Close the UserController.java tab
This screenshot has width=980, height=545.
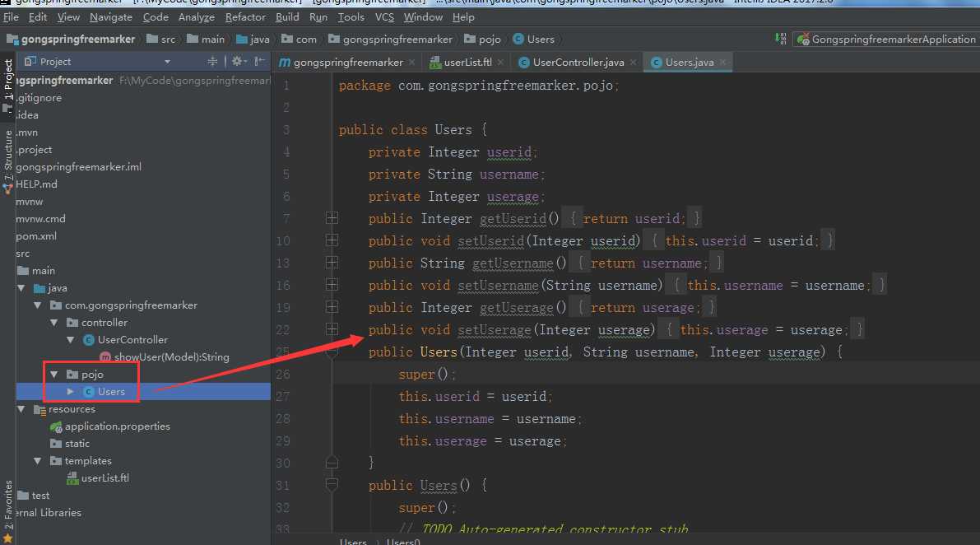633,62
